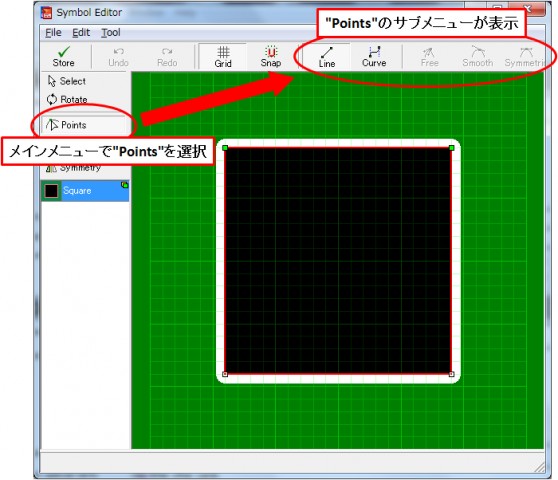Choose the Smooth curve handle mode
Screen dimensions: 558x480
[478, 56]
